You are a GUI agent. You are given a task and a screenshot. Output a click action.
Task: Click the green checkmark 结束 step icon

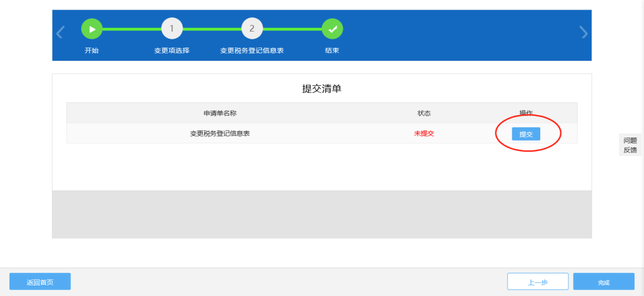332,29
